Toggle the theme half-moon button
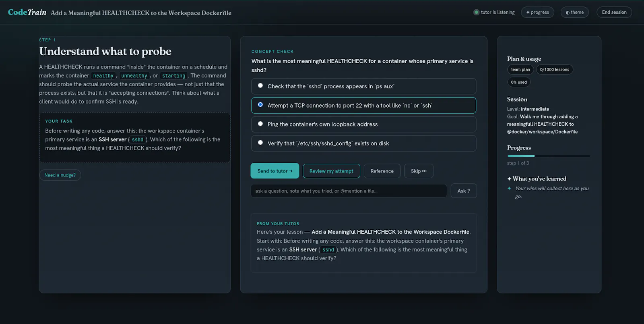 [574, 12]
